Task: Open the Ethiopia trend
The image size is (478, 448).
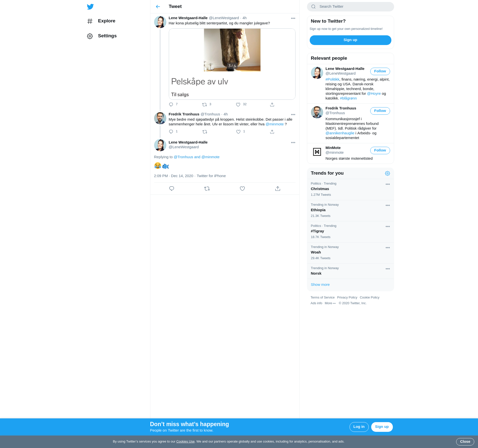Action: [x=350, y=211]
